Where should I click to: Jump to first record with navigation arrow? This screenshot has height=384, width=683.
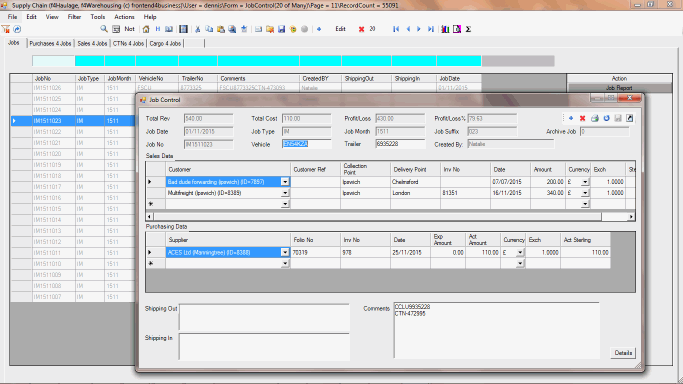tap(396, 29)
